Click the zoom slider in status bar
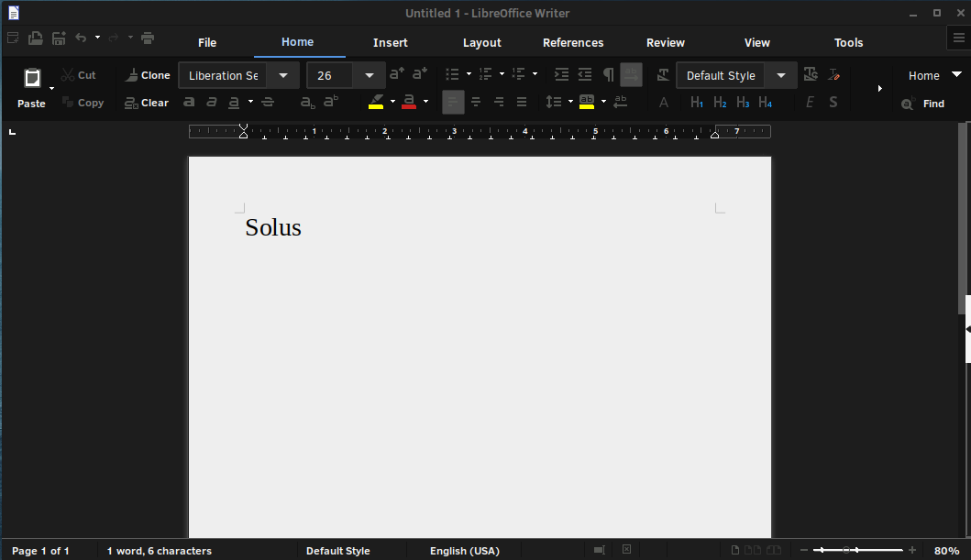The height and width of the screenshot is (560, 971). (857, 550)
